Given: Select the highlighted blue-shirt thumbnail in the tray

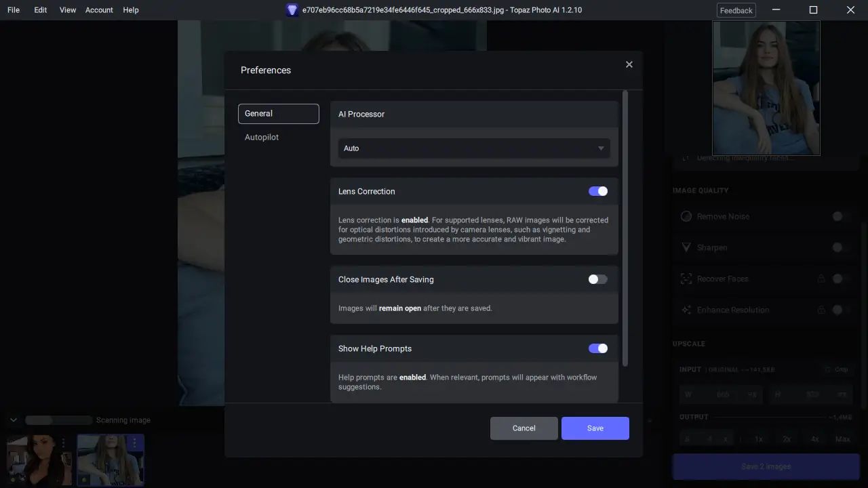Looking at the screenshot, I should [x=111, y=460].
